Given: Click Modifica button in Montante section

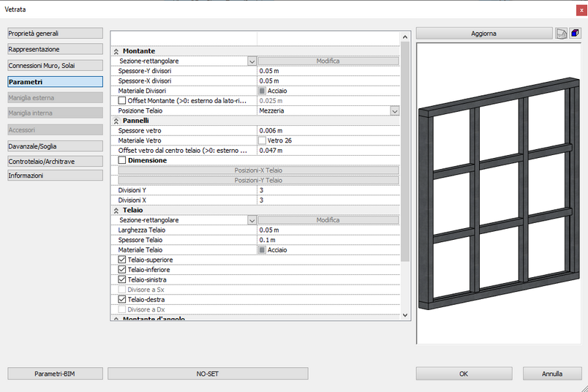Looking at the screenshot, I should (328, 61).
